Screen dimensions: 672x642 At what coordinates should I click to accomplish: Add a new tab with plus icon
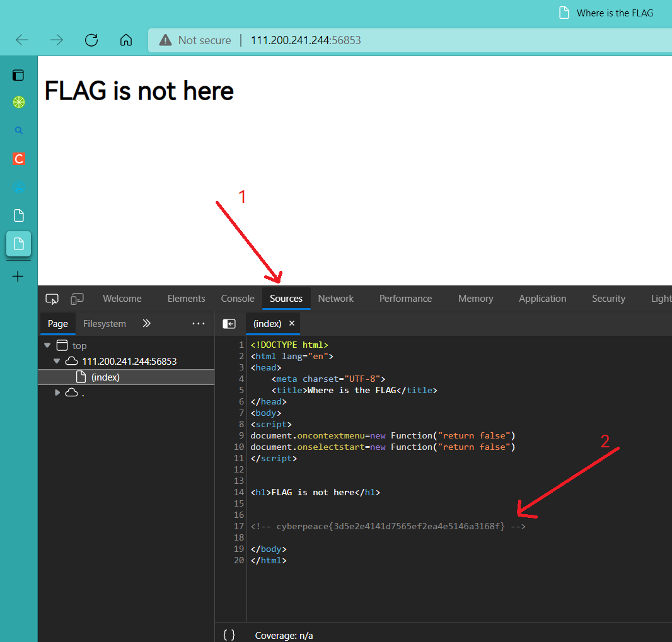click(18, 276)
